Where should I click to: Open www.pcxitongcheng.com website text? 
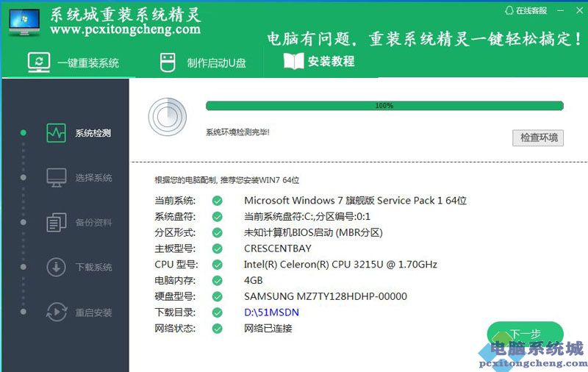(125, 29)
